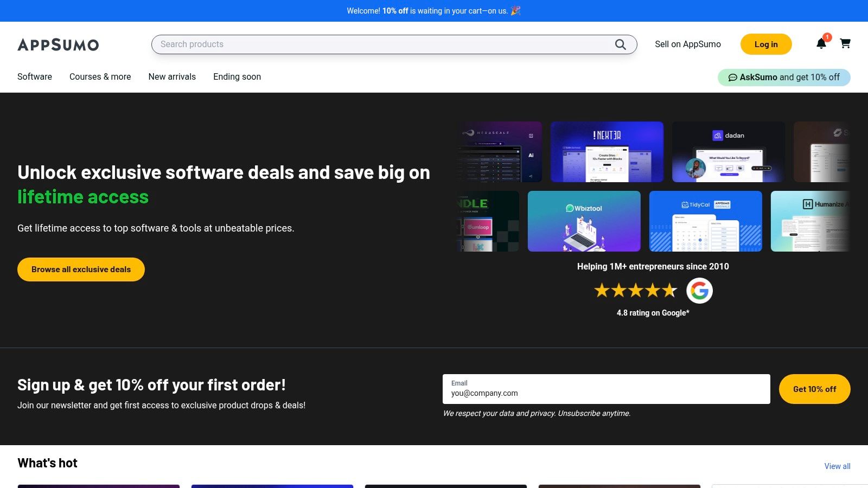Go to New arrivals

tap(172, 76)
